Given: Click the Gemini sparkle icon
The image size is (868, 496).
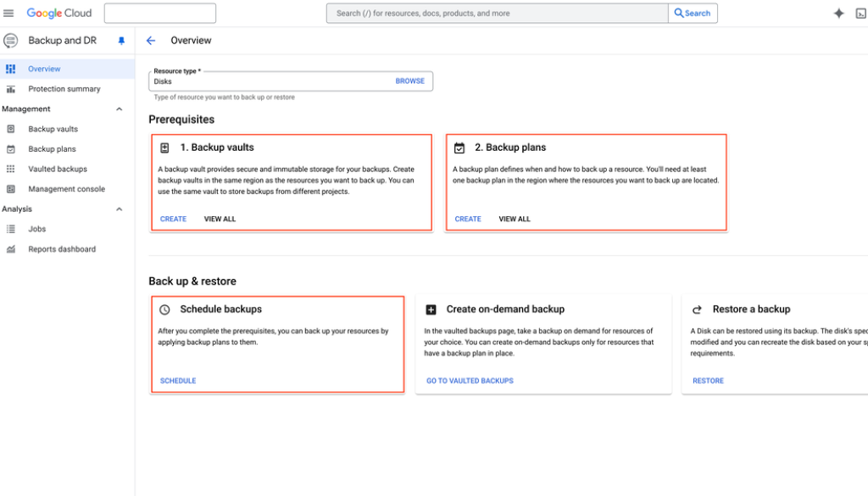Looking at the screenshot, I should pyautogui.click(x=838, y=14).
